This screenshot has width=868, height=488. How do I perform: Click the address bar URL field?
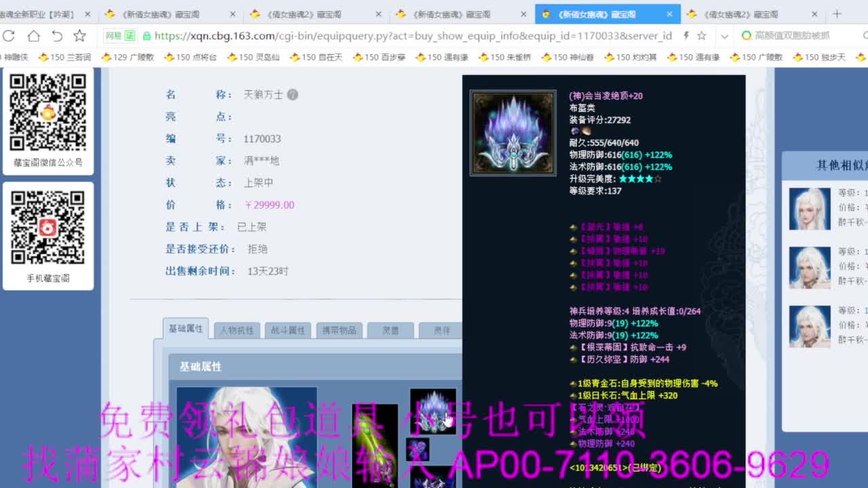(413, 36)
